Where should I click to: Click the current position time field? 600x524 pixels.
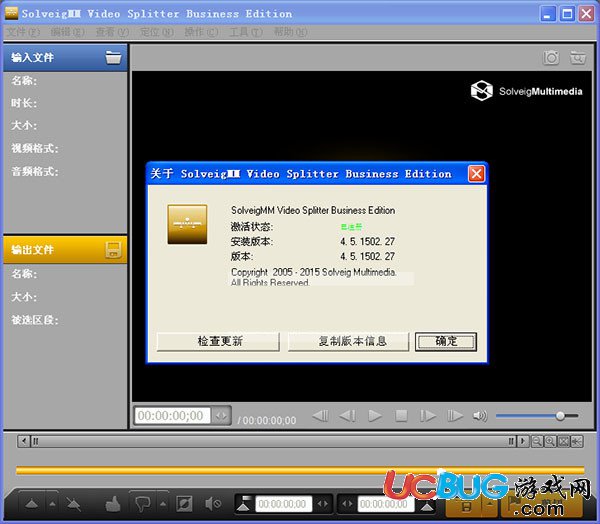[172, 416]
